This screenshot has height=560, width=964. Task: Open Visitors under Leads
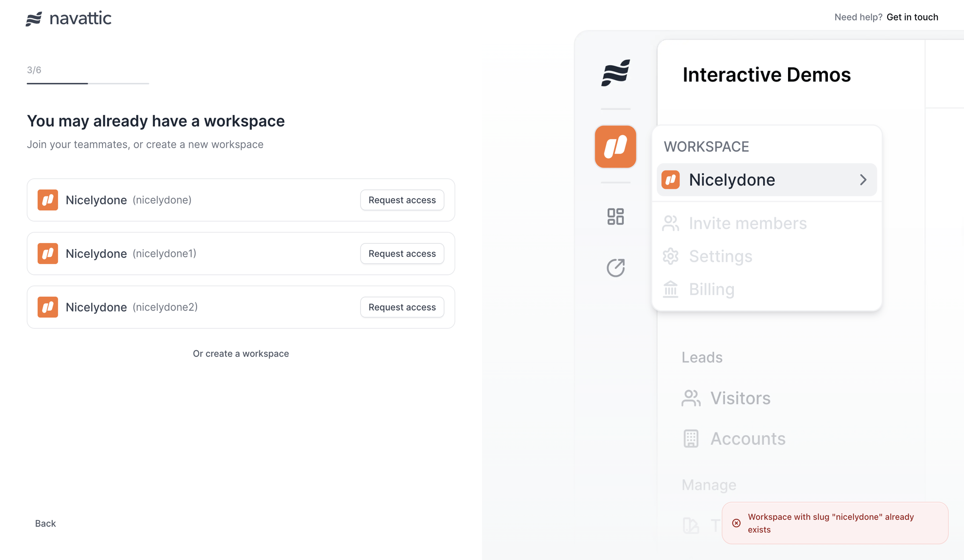[x=740, y=398]
